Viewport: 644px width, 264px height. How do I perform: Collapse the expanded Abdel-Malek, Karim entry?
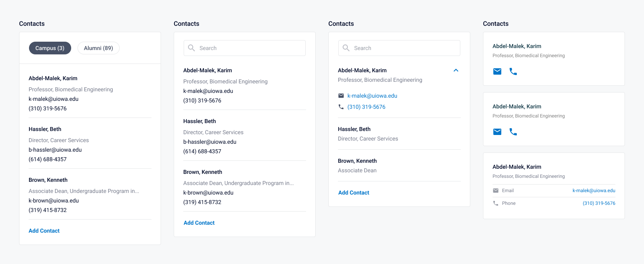tap(456, 70)
